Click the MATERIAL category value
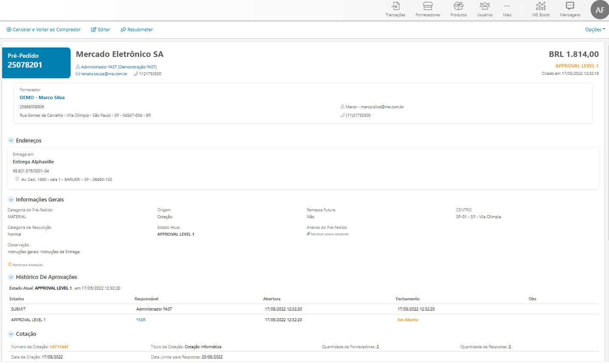Screen dimensions: 609x364 click(x=17, y=217)
